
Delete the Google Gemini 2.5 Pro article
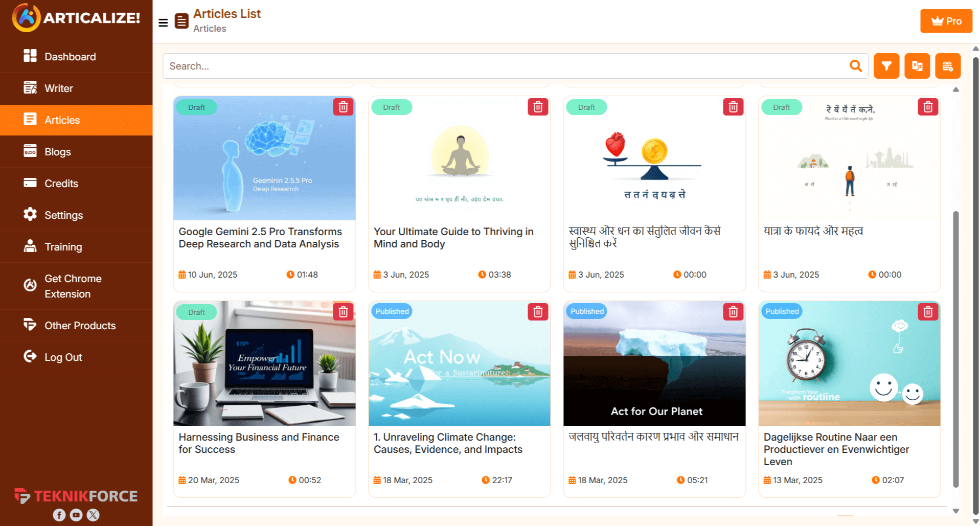(x=343, y=107)
